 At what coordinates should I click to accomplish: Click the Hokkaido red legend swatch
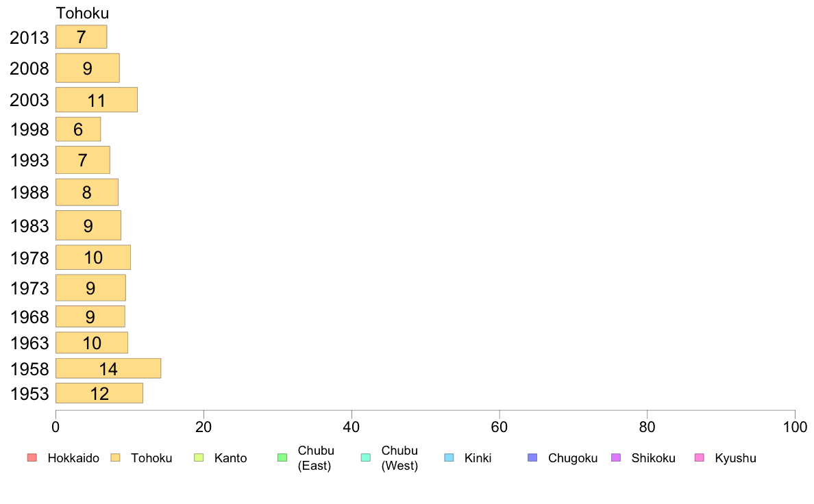[x=32, y=458]
